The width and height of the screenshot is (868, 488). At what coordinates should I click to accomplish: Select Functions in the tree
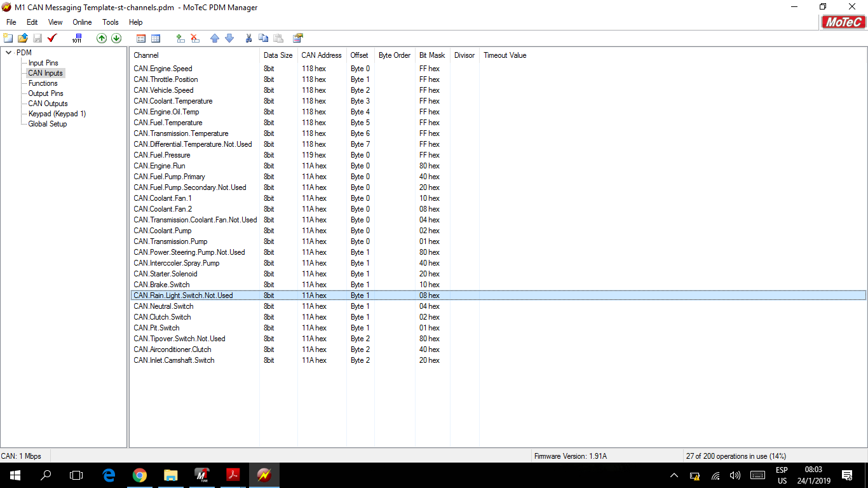tap(43, 83)
